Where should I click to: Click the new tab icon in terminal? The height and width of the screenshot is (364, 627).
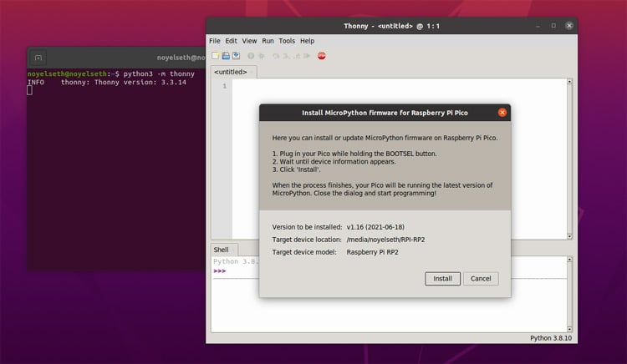pos(38,58)
